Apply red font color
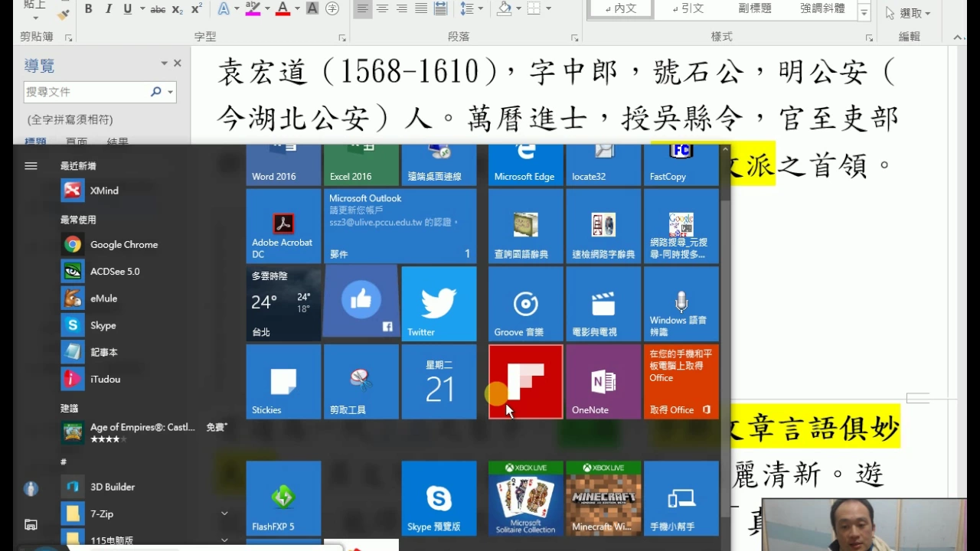This screenshot has height=551, width=980. 283,9
